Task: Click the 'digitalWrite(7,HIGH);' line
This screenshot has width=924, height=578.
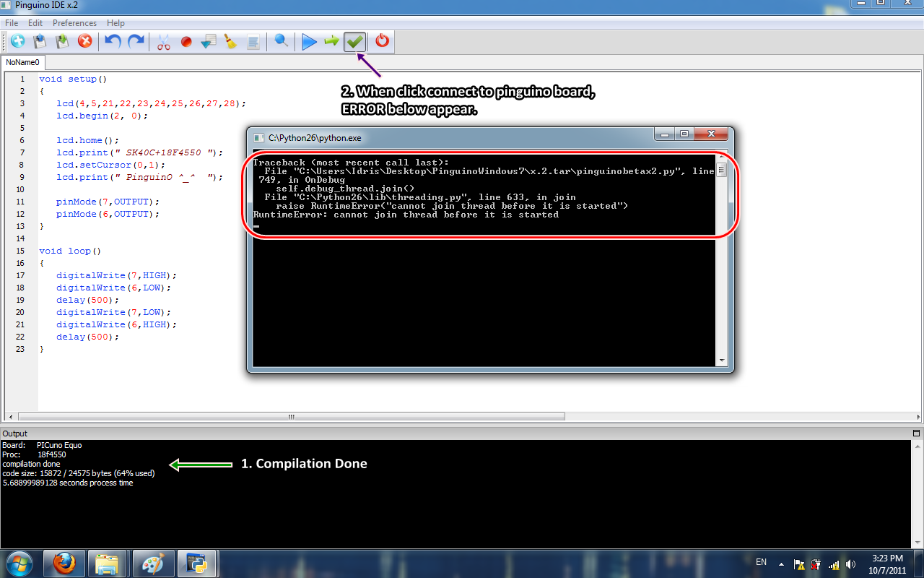Action: point(117,275)
